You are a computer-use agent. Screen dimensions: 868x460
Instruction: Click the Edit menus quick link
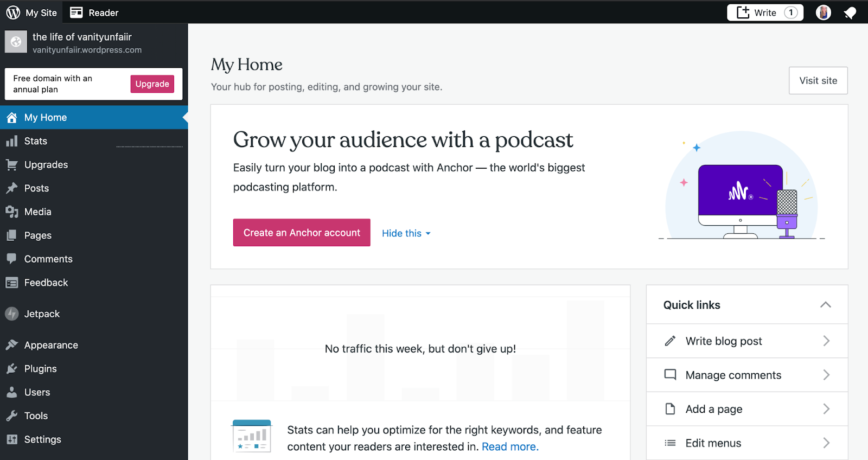pyautogui.click(x=747, y=443)
